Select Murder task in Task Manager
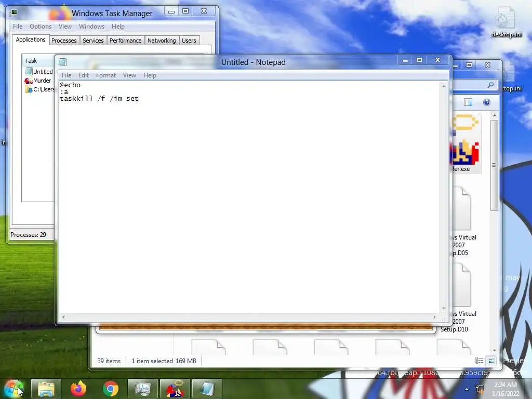Image resolution: width=532 pixels, height=399 pixels. 38,81
